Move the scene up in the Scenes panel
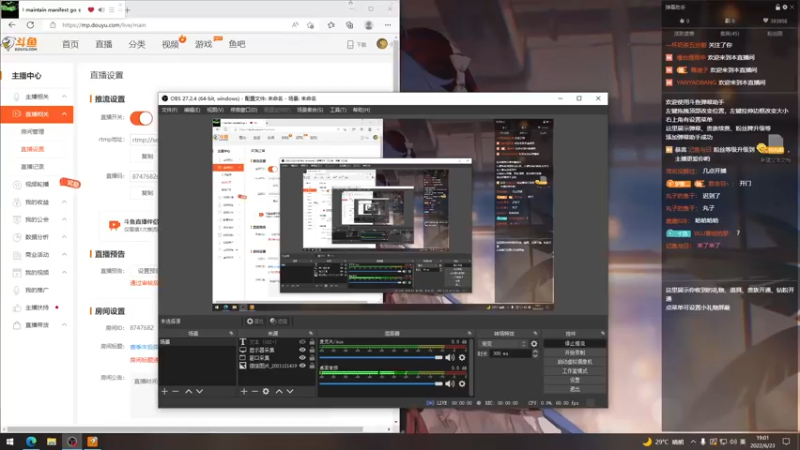This screenshot has height=450, width=800. [x=188, y=391]
